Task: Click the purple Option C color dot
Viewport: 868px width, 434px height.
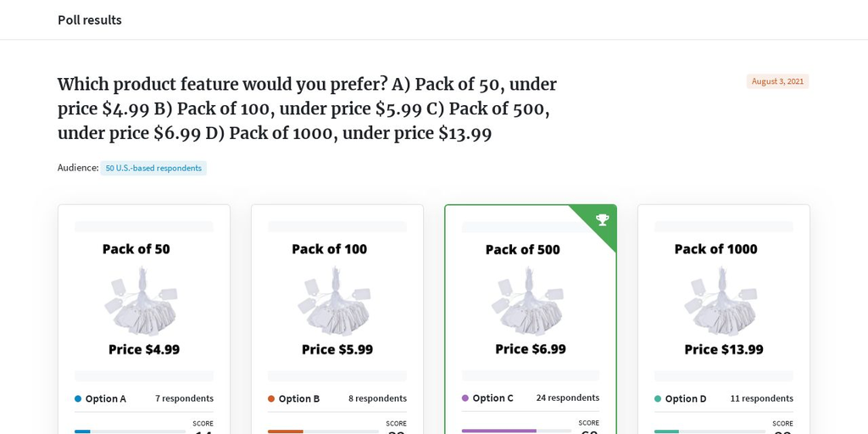Action: click(465, 398)
